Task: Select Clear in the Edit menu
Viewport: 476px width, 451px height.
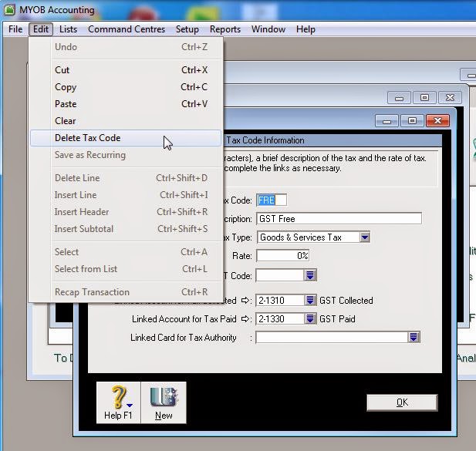Action: tap(126, 121)
